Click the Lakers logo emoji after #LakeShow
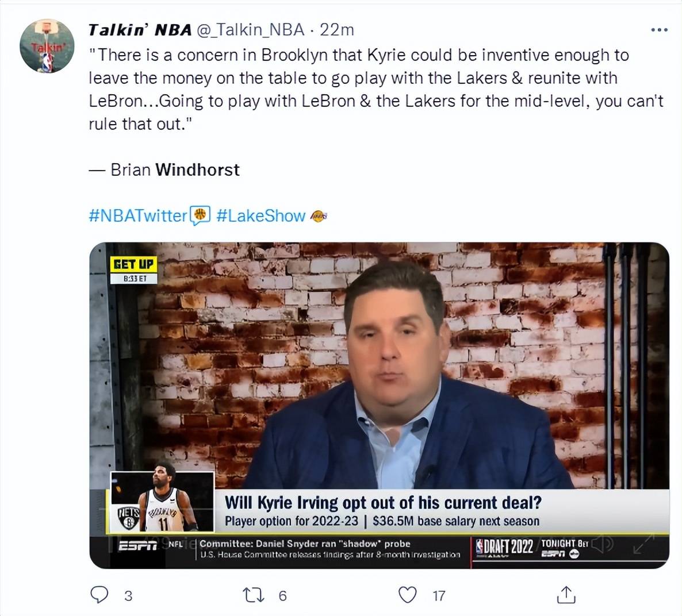The image size is (682, 616). pos(319,216)
